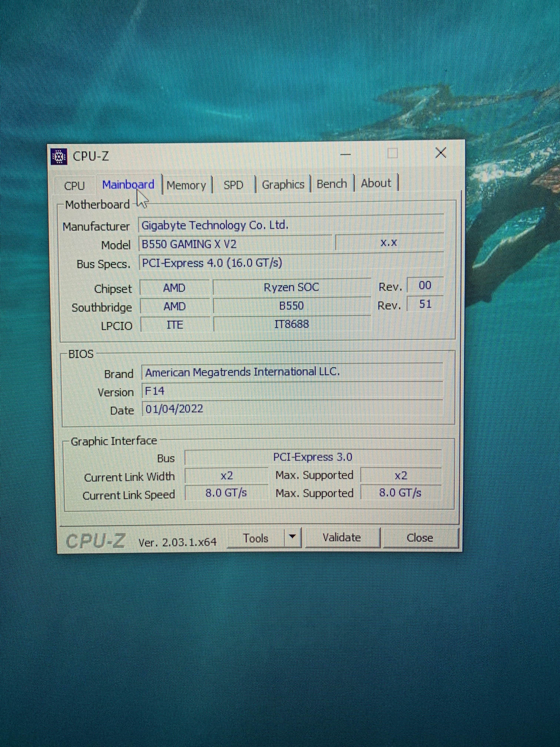Image resolution: width=560 pixels, height=747 pixels.
Task: Show the About tab
Action: pos(376,183)
